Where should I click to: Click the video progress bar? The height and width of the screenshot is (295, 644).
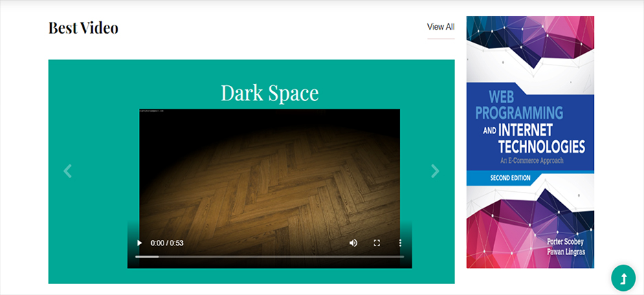269,256
